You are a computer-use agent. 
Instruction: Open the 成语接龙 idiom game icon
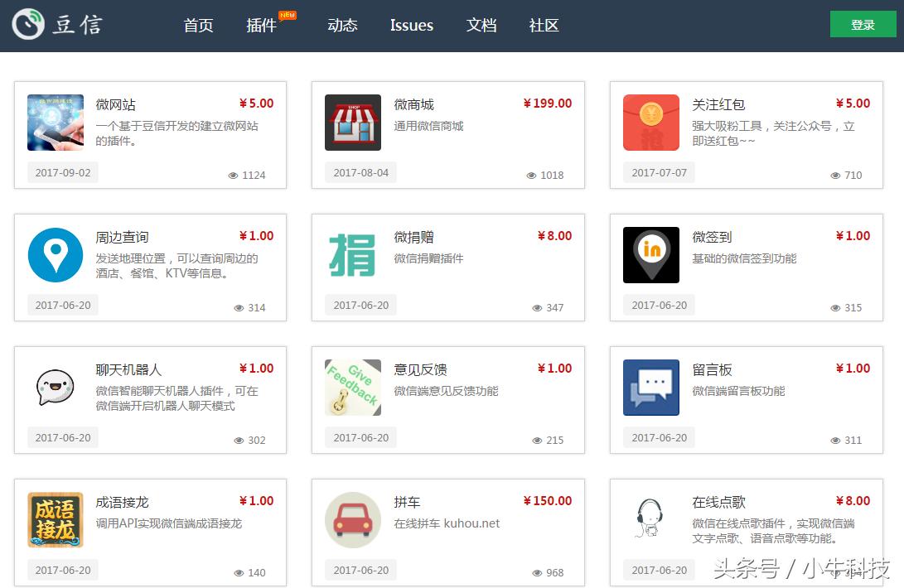pyautogui.click(x=56, y=520)
